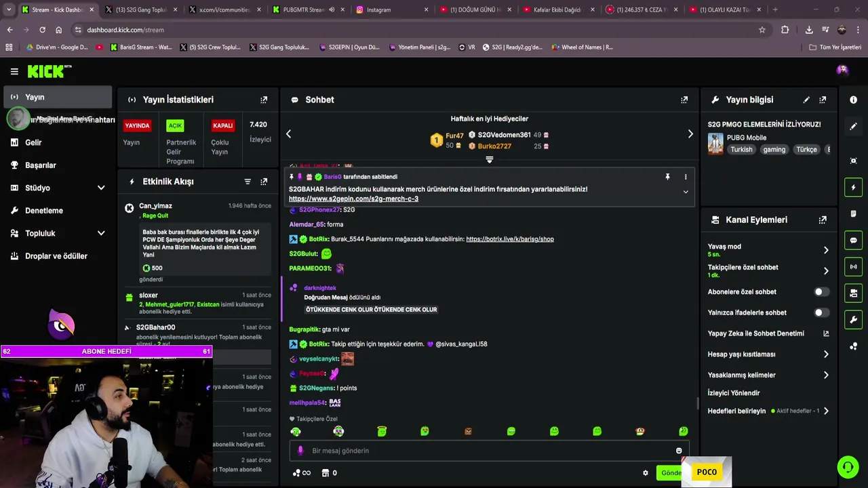Click the Turkish tag in stream info
Screen dimensions: 868x488
[x=741, y=150]
